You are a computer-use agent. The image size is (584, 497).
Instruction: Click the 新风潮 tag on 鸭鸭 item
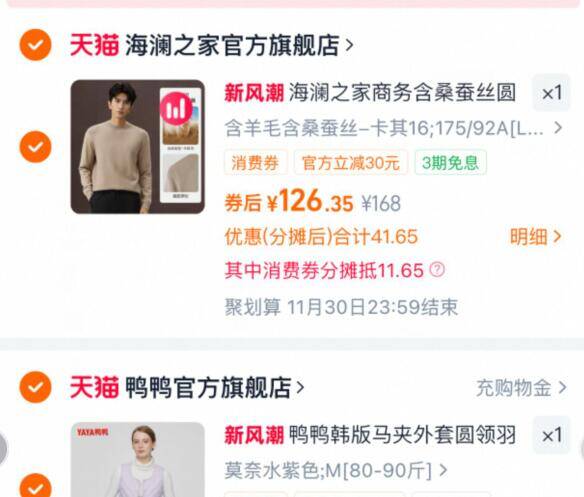pos(254,435)
